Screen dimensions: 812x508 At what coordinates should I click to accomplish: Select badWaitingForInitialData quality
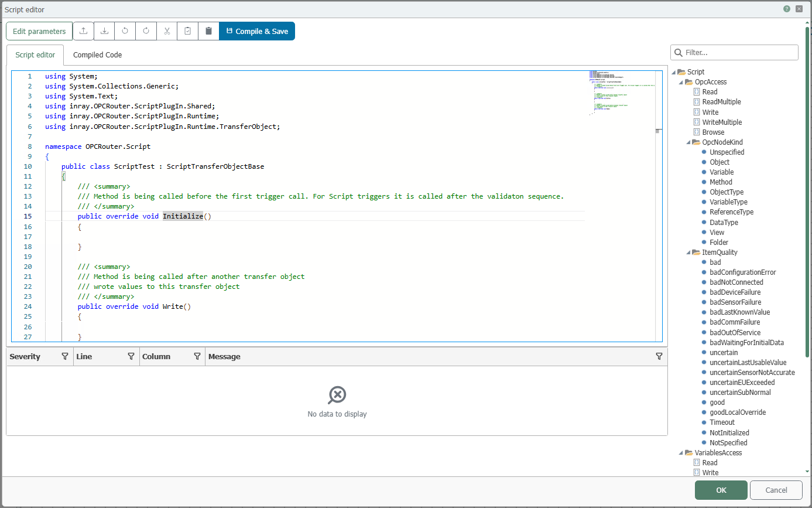click(x=747, y=343)
